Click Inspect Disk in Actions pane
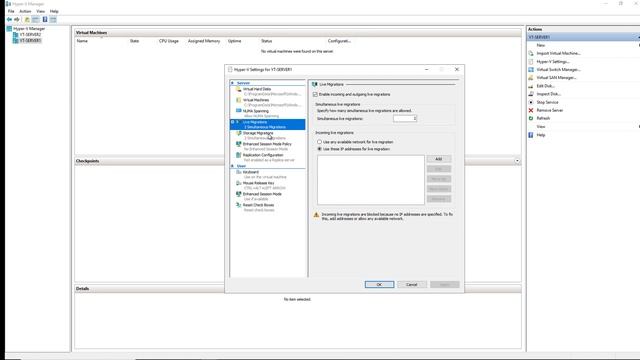This screenshot has width=640, height=360. (x=548, y=94)
